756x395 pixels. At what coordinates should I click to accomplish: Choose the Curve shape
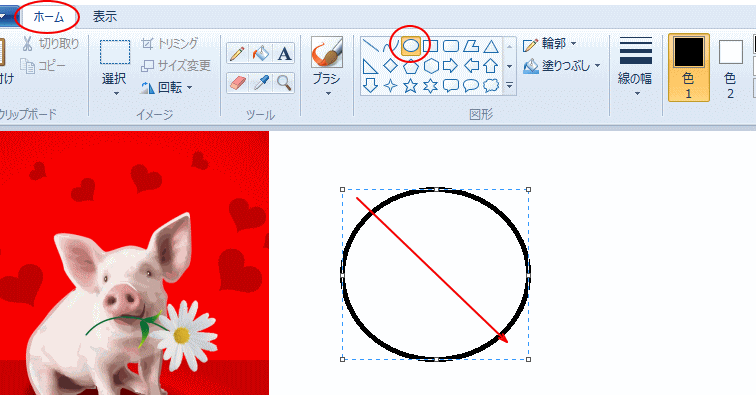point(391,46)
